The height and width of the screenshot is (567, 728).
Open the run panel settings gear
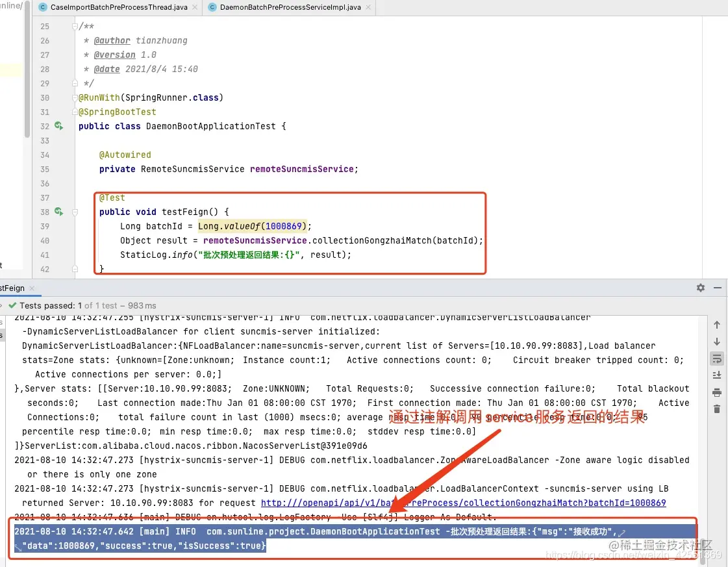(700, 288)
